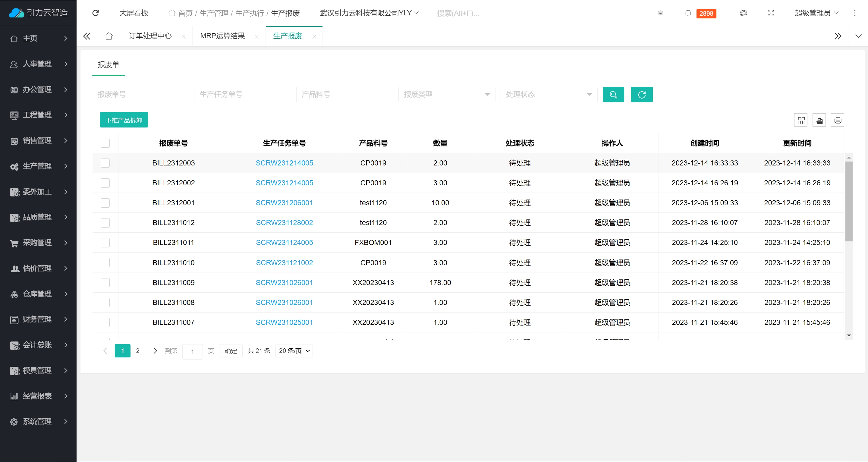Open notification bell icon

coord(688,13)
